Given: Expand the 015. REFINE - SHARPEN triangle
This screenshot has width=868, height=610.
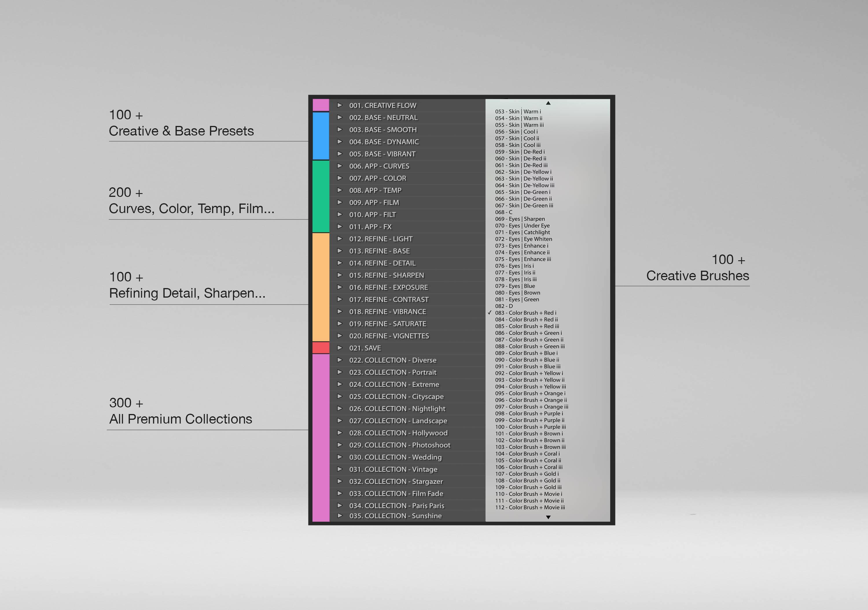Looking at the screenshot, I should coord(339,275).
